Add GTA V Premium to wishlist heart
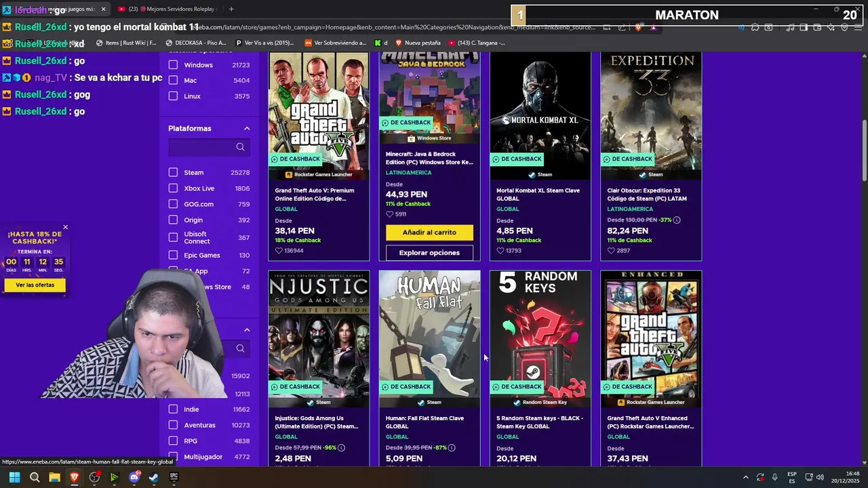The image size is (868, 488). click(x=279, y=251)
